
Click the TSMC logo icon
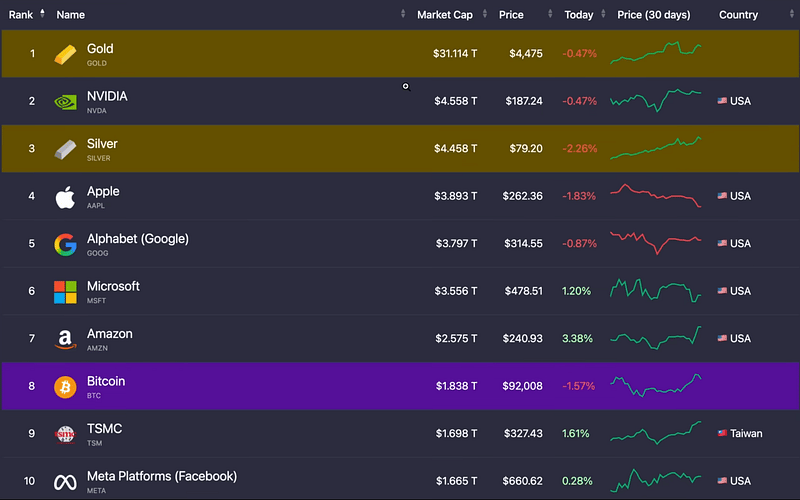point(65,434)
